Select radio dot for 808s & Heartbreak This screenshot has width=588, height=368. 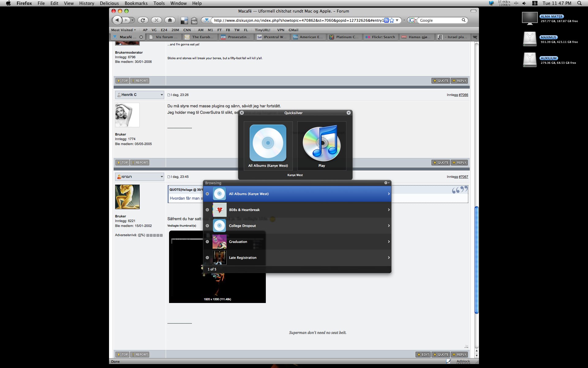tap(207, 210)
